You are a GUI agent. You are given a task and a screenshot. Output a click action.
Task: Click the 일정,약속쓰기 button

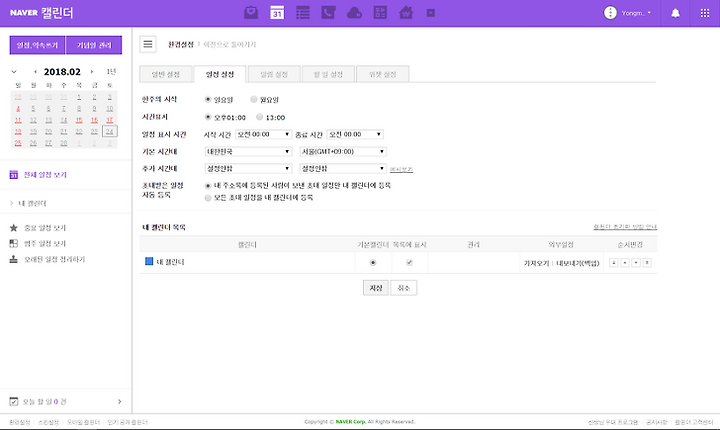click(x=37, y=45)
